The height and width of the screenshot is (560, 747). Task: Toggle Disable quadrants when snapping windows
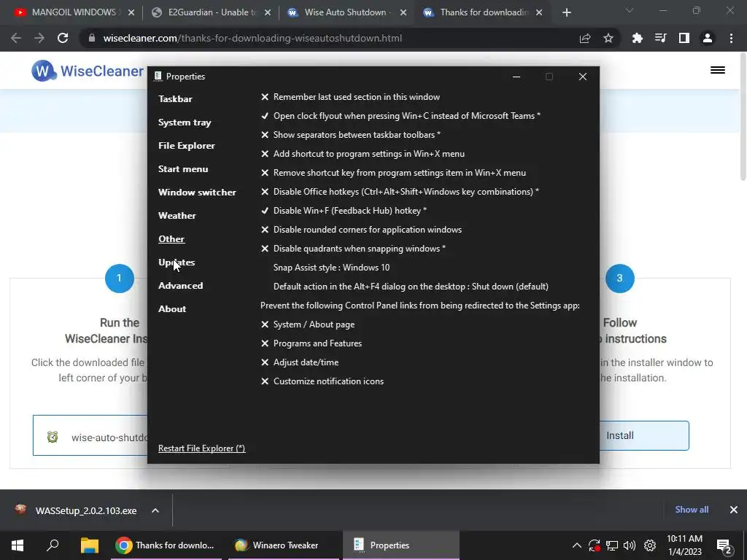click(353, 249)
